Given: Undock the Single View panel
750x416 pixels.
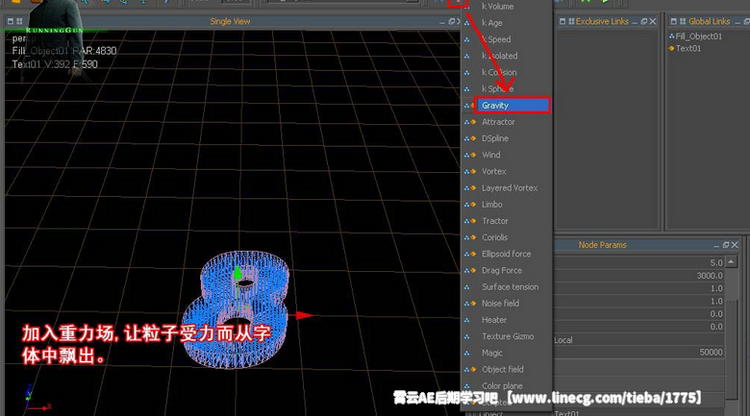Looking at the screenshot, I should pyautogui.click(x=452, y=22).
